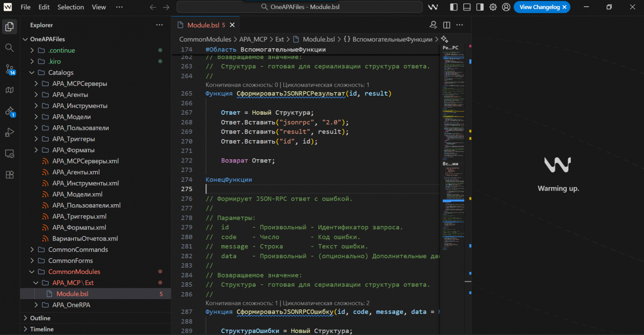
Task: Open the Search view
Action: (x=9, y=47)
